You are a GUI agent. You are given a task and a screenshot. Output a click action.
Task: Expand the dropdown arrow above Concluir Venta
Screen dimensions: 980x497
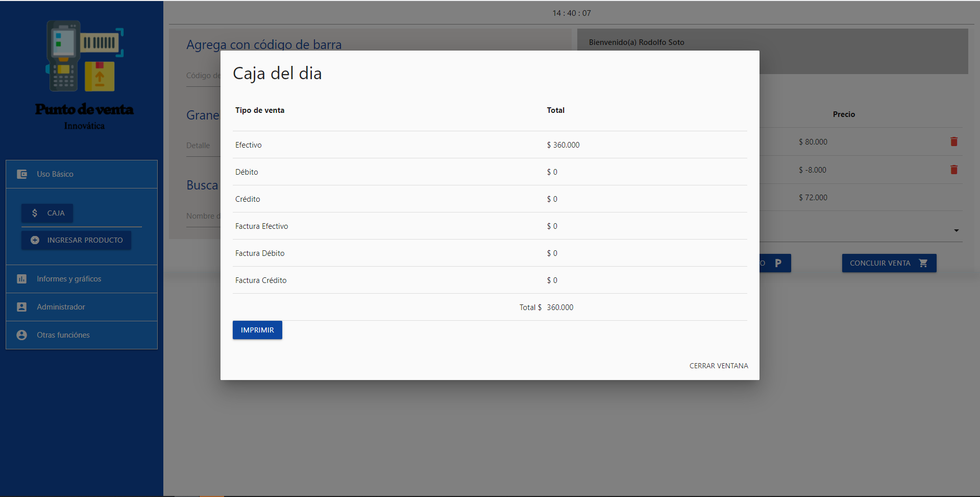[x=956, y=231]
